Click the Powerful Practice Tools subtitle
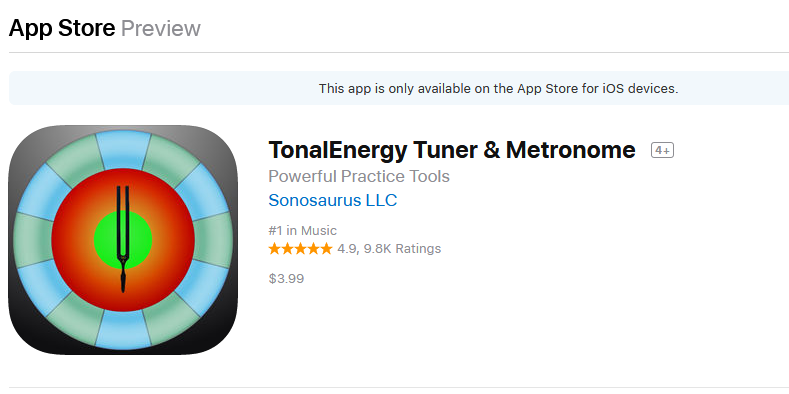789x394 pixels. (359, 177)
